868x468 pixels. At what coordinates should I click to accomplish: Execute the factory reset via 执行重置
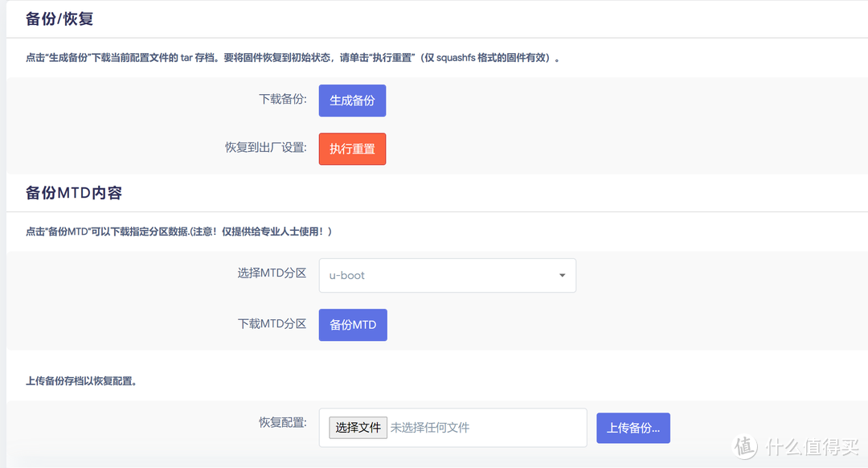click(x=352, y=149)
